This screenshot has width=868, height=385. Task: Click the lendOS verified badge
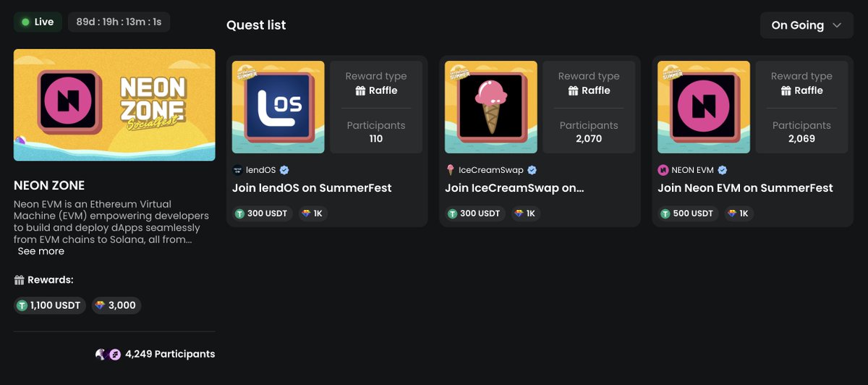[x=284, y=170]
